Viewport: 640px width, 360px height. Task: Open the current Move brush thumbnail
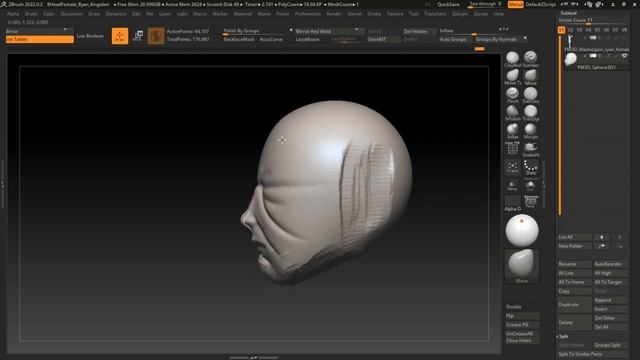[x=522, y=266]
